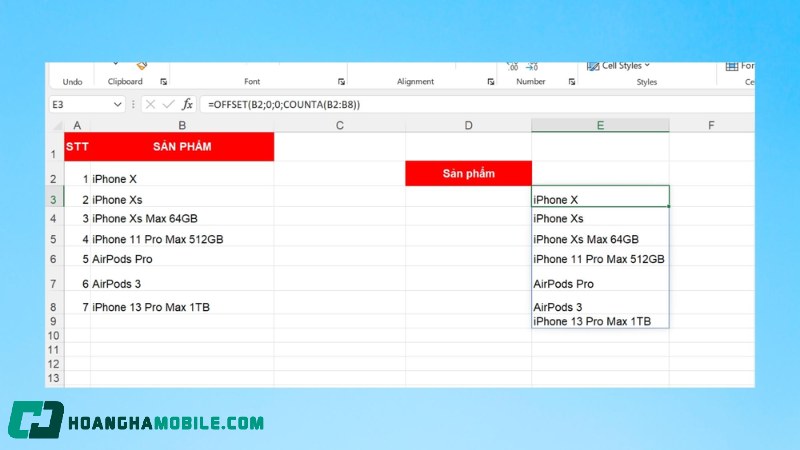Open the Clipboard dialog launcher
This screenshot has width=800, height=450.
[x=163, y=82]
